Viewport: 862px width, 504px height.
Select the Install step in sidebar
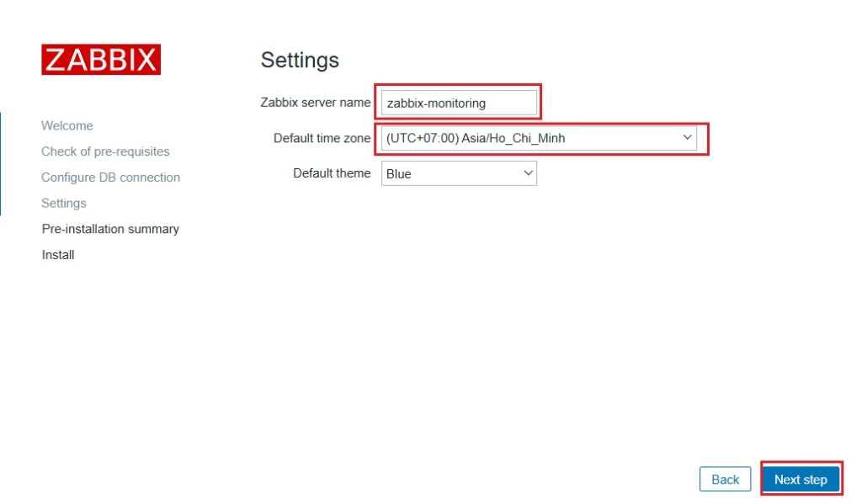(x=58, y=255)
